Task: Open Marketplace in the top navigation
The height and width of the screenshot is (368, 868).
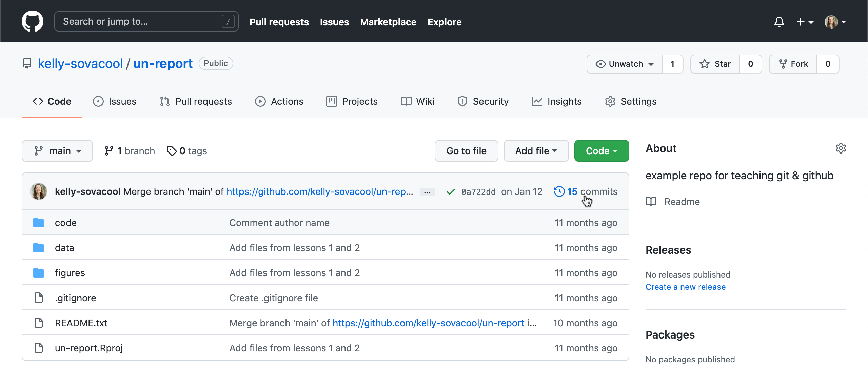Action: (388, 22)
